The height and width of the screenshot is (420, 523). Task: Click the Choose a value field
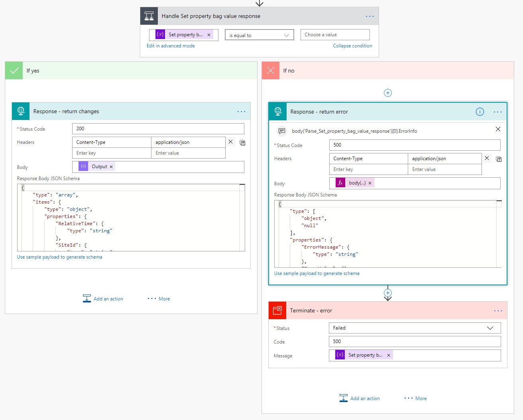pos(335,35)
